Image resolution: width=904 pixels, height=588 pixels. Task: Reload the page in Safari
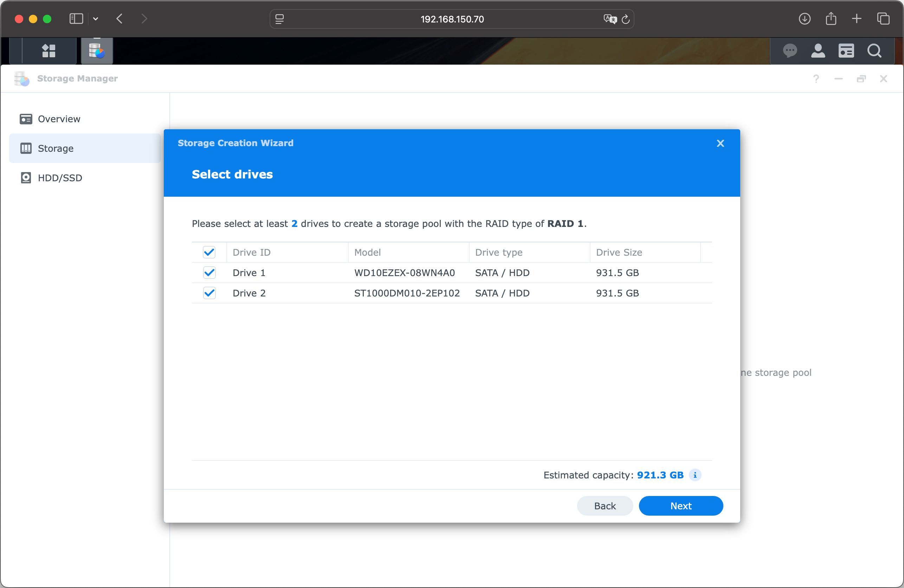[x=626, y=19]
